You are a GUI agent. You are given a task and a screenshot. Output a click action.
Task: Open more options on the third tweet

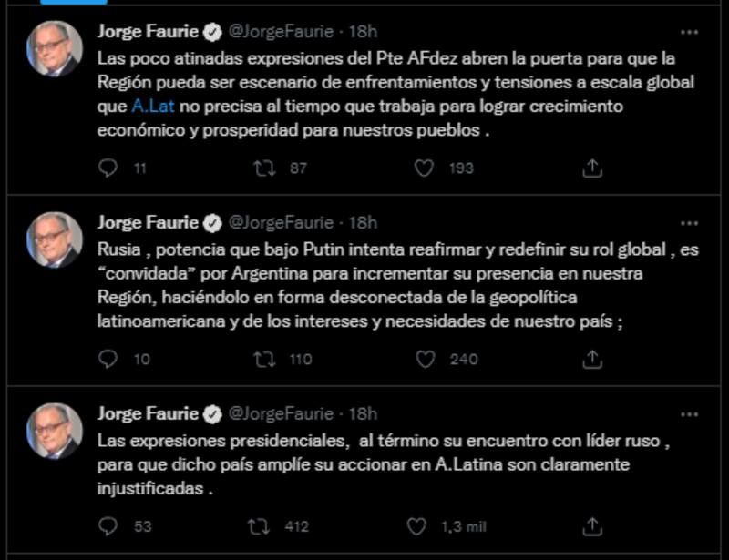(x=690, y=414)
